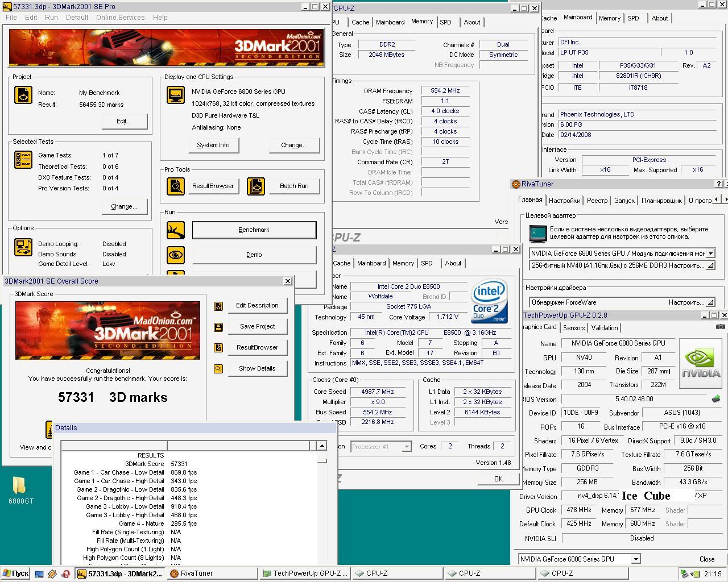Click the RivaTuner help question mark button
728x582 pixels.
coord(719,184)
